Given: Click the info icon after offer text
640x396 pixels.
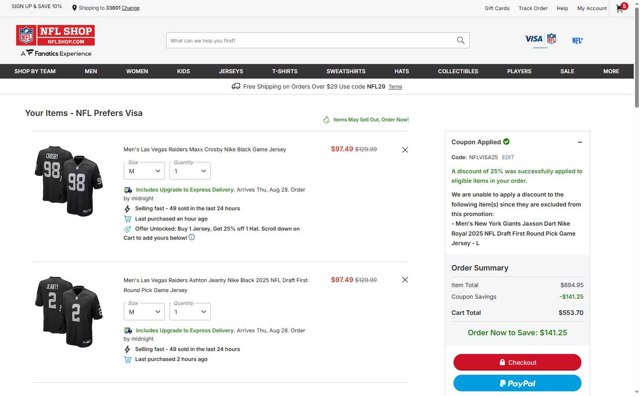Looking at the screenshot, I should pos(191,237).
